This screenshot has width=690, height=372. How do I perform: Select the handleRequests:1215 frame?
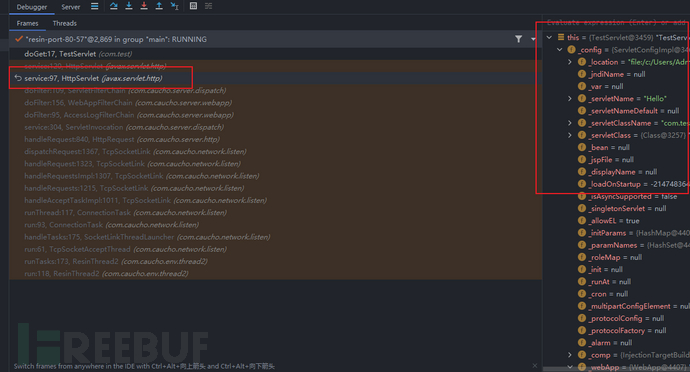tap(275, 188)
